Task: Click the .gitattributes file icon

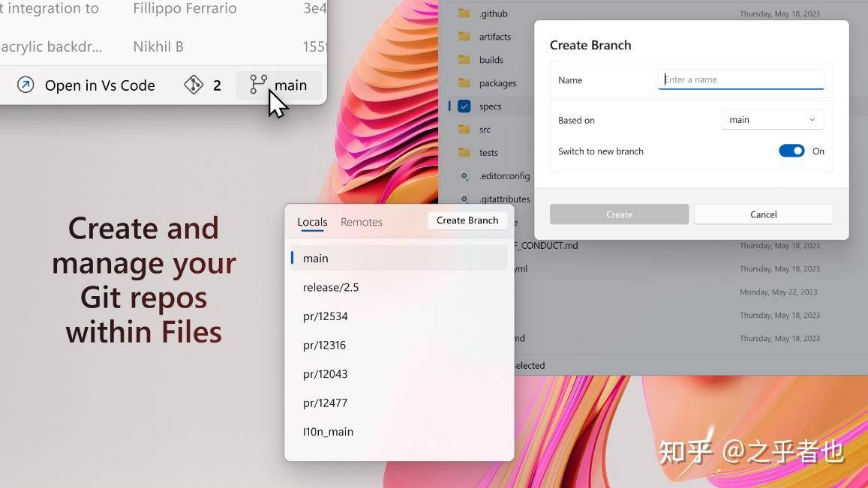Action: (x=464, y=199)
